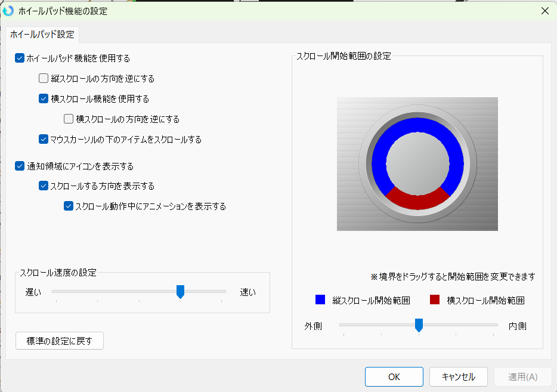Image resolution: width=557 pixels, height=392 pixels.
Task: Click the 標準の設定に戻す button
Action: click(59, 340)
